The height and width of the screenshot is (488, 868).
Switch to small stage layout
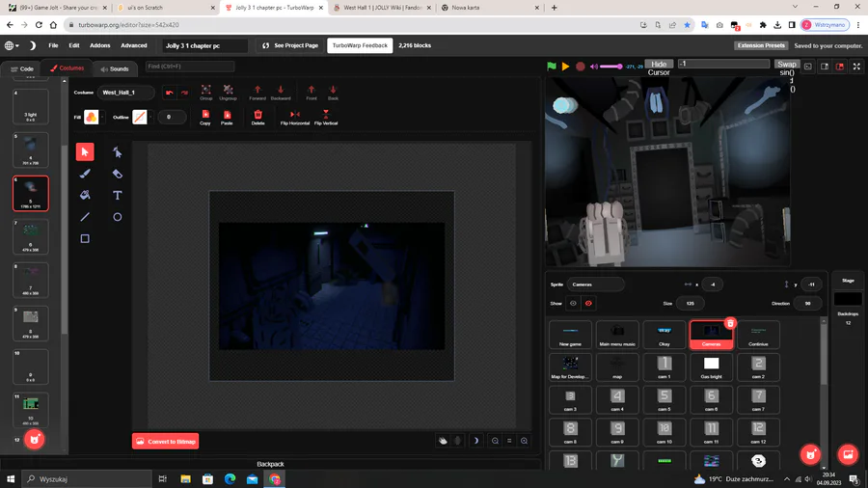tap(825, 67)
